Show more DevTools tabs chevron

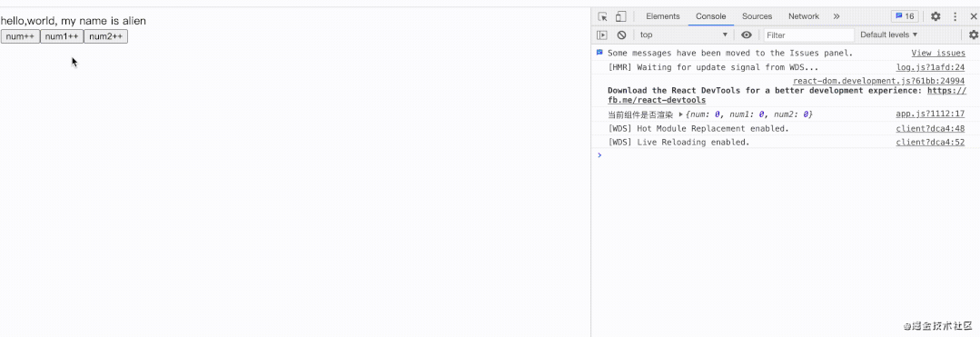pos(836,17)
